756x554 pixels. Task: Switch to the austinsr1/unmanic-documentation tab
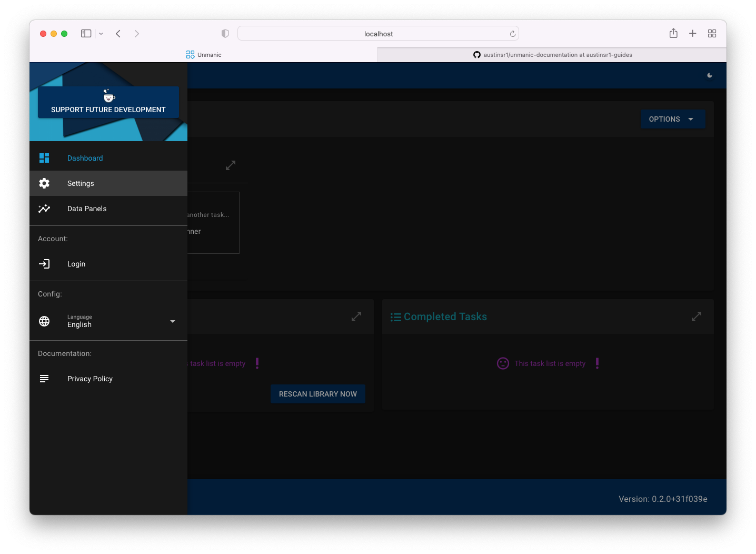552,55
